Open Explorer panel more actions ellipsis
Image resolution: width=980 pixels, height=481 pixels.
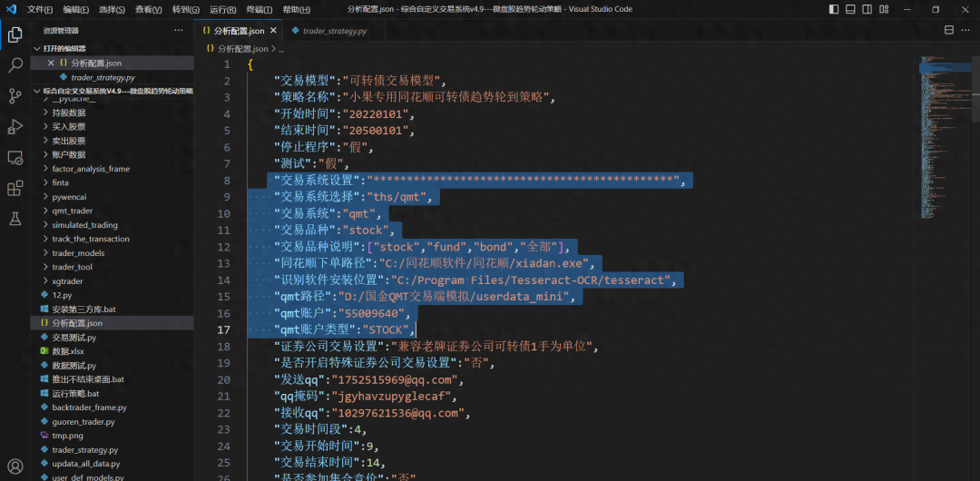click(179, 30)
